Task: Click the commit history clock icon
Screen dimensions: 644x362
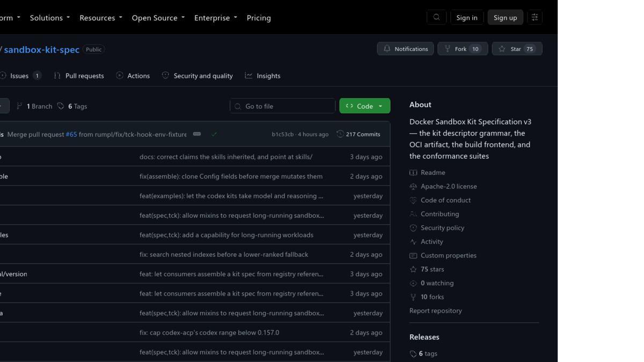Action: click(x=340, y=134)
